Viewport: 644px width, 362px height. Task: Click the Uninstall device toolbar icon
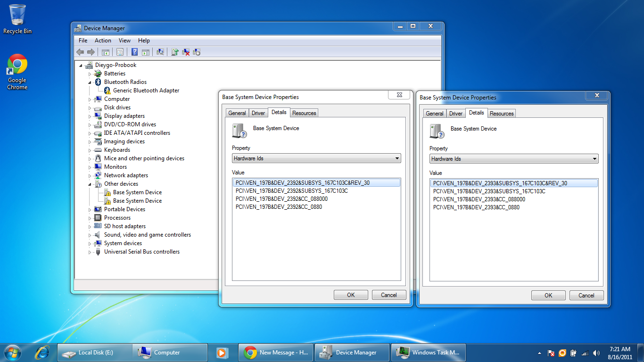click(x=186, y=52)
